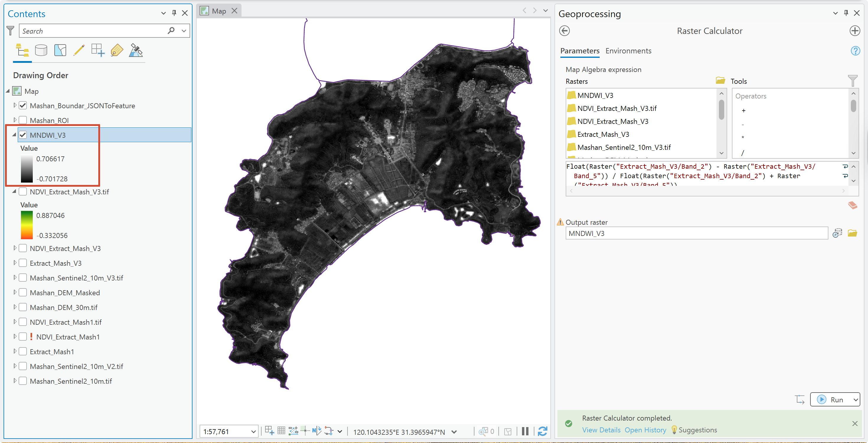Toggle map grid display icon
Image resolution: width=868 pixels, height=443 pixels.
281,431
